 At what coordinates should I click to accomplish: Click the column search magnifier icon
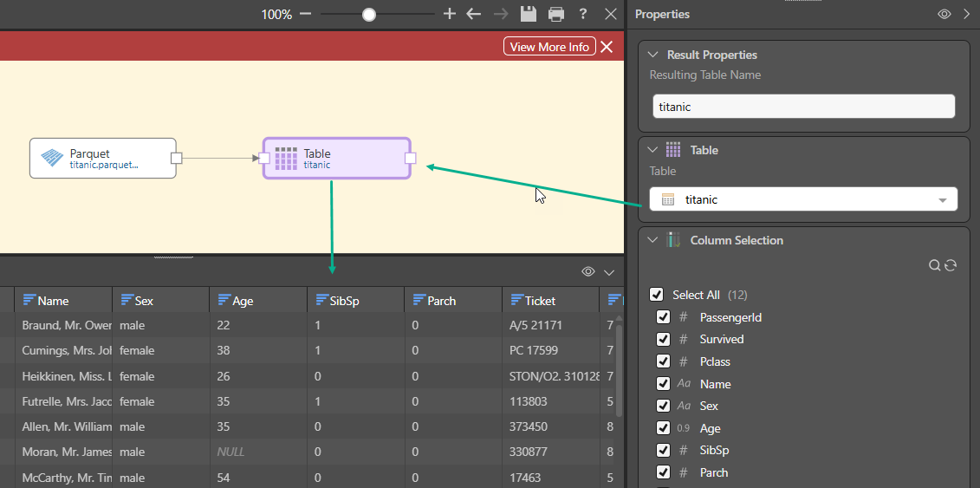click(934, 265)
